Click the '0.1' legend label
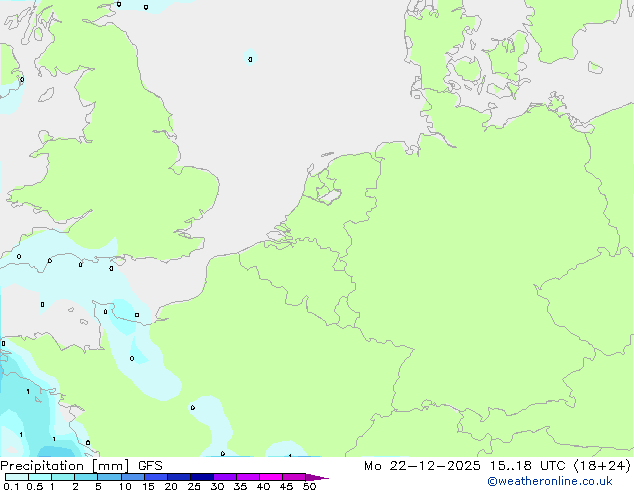The image size is (634, 490). [11, 486]
